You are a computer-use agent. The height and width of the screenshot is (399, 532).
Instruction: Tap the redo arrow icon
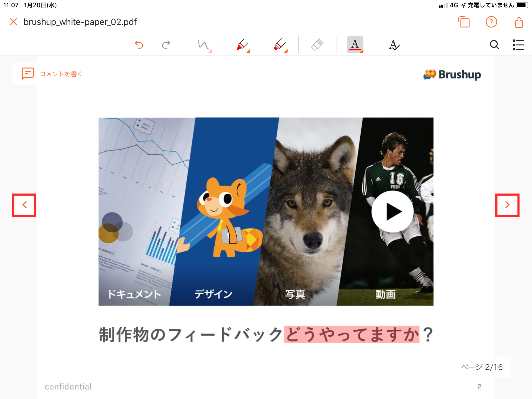pyautogui.click(x=166, y=45)
